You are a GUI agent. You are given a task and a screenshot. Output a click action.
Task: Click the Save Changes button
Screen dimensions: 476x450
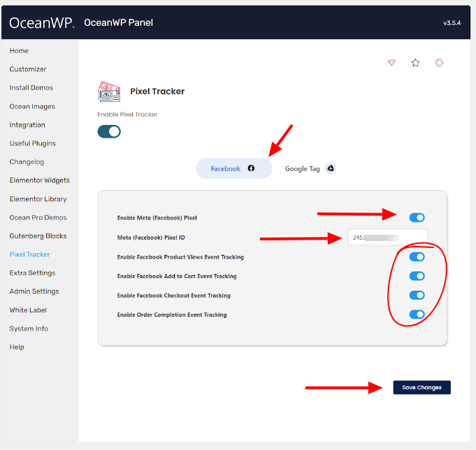421,388
